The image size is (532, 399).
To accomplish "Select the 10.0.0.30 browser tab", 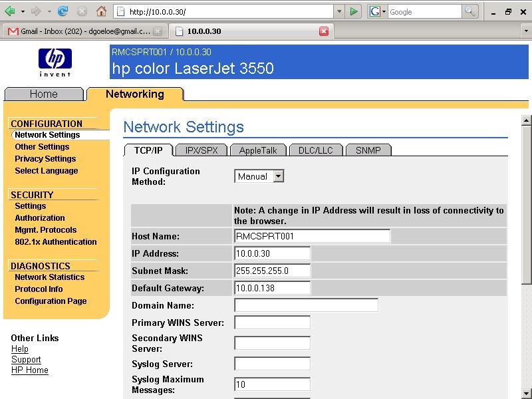I will tap(251, 31).
